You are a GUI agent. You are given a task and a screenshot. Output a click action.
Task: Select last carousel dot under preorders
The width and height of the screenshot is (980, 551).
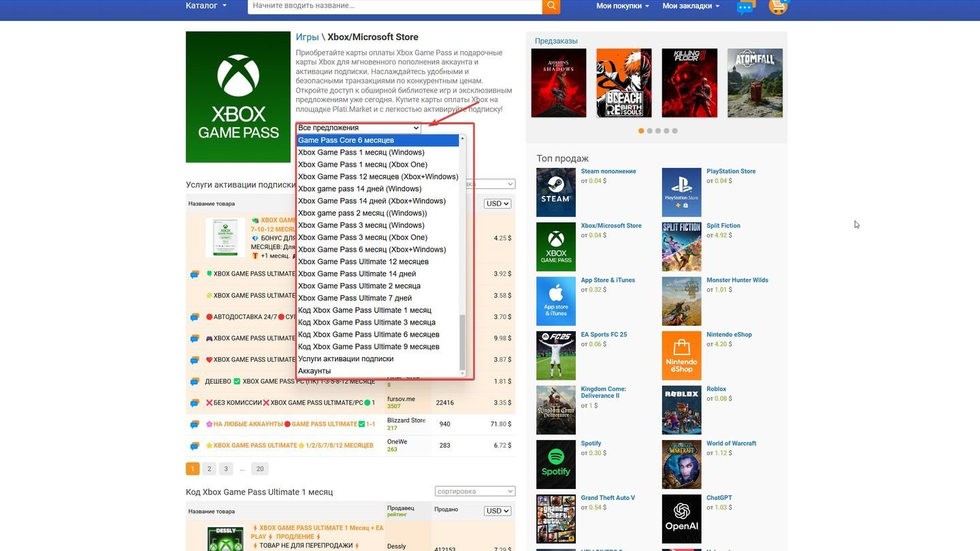point(674,131)
